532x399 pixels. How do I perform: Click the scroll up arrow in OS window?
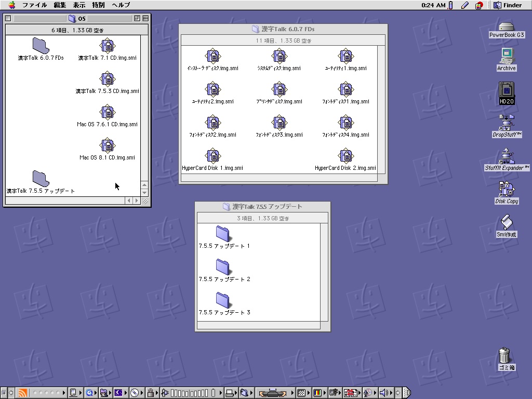(144, 185)
